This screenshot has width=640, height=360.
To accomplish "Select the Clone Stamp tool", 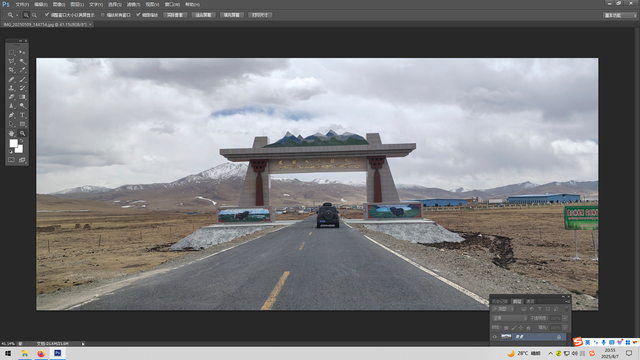I will (x=11, y=88).
